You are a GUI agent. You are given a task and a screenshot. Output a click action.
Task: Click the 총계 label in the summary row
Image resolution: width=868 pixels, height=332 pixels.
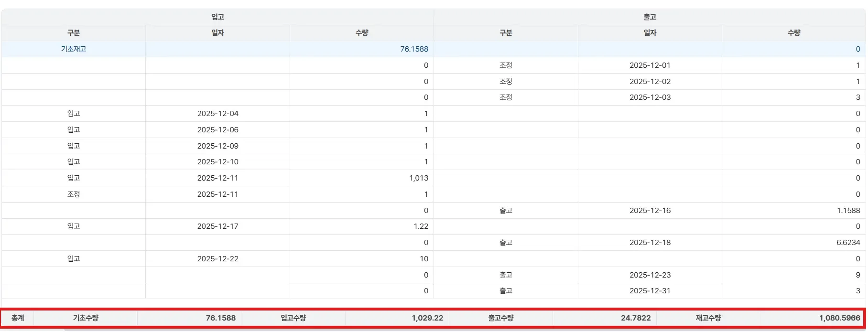point(18,318)
